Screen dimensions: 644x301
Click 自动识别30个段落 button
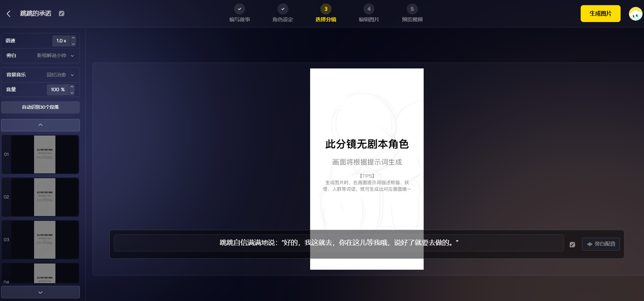coord(41,107)
